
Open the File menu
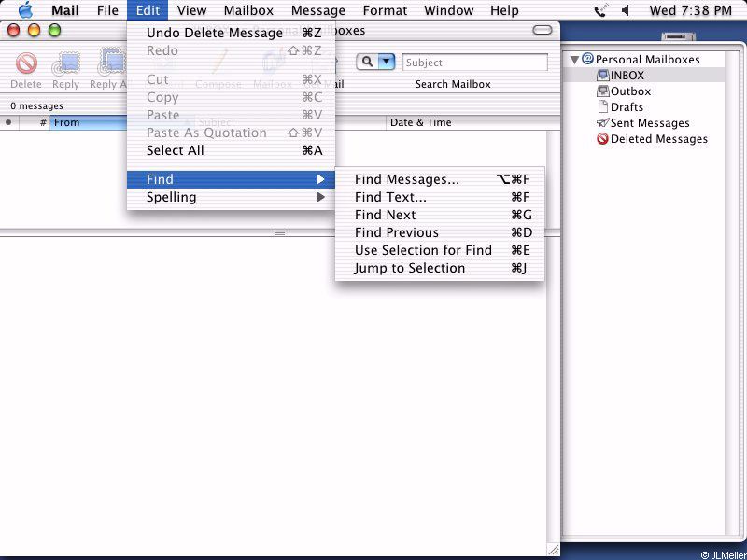[107, 10]
